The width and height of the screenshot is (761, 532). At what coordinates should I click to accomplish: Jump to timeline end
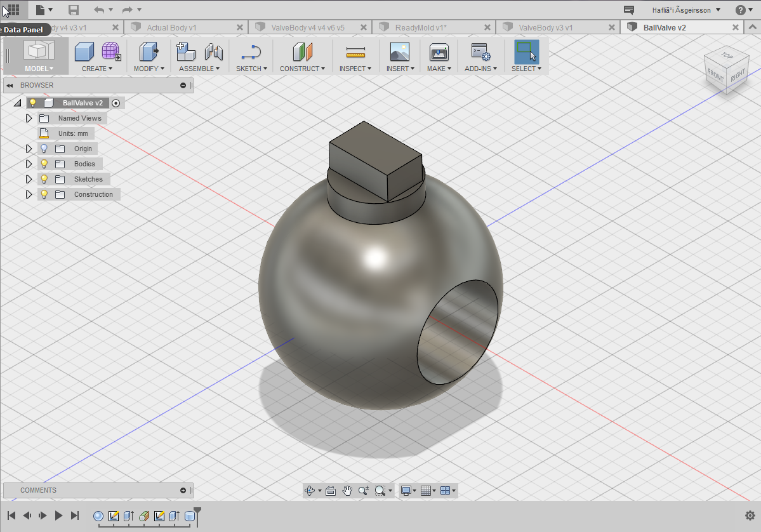[x=75, y=515]
